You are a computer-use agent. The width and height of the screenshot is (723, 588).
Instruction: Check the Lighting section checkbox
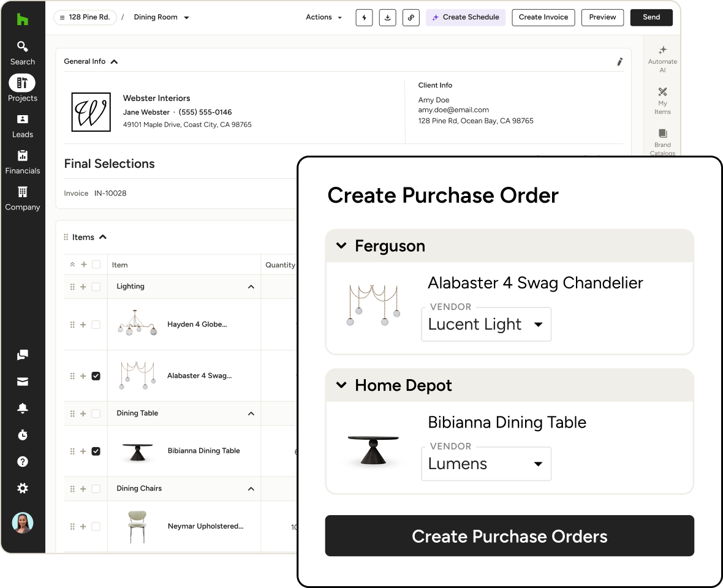(x=96, y=287)
